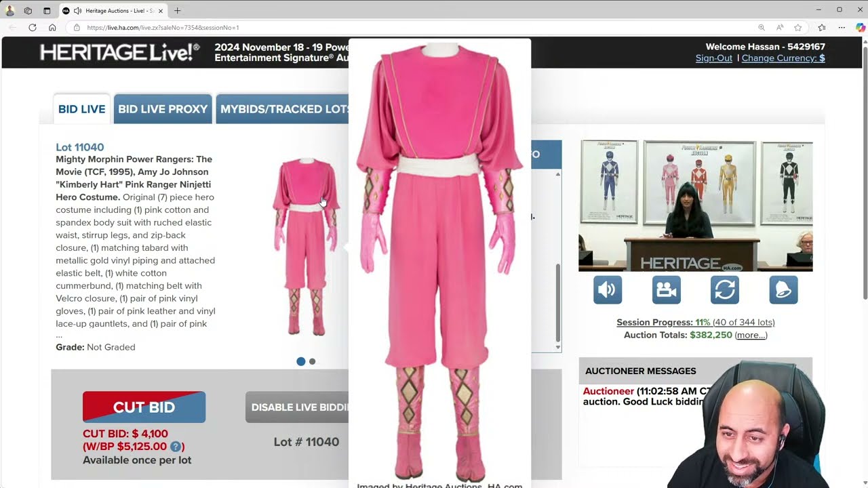Click the 'CUT BID: $ 4,100' text
This screenshot has width=868, height=488.
click(125, 434)
